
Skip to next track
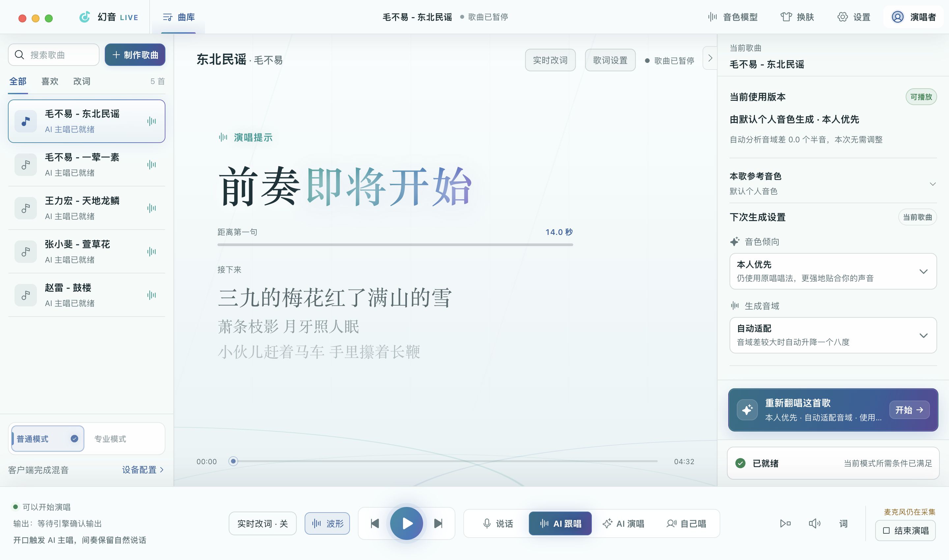point(438,523)
